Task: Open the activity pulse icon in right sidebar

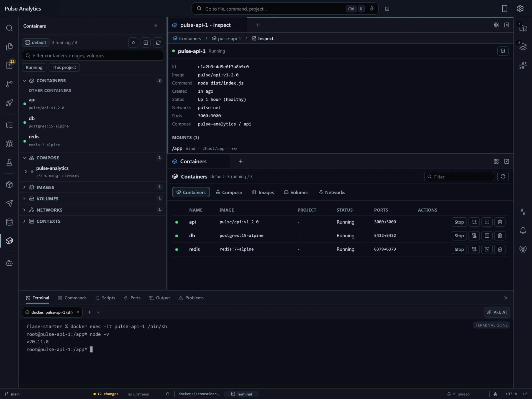Action: 523,212
